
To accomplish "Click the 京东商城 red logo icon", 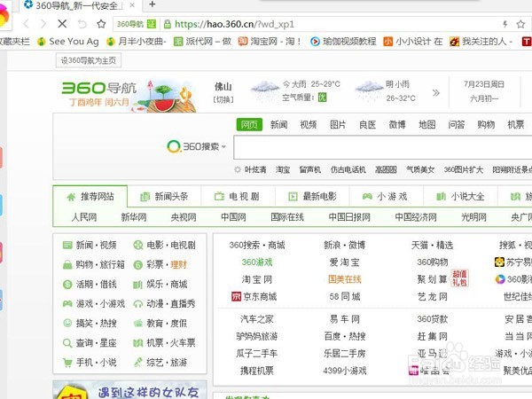I will [236, 296].
